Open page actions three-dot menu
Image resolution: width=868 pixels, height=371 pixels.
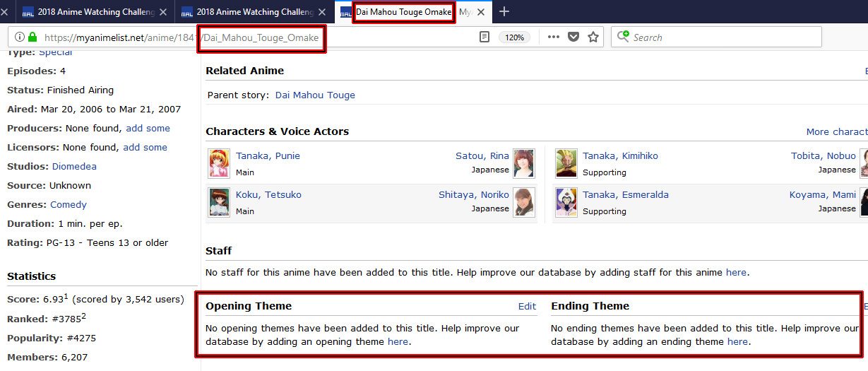click(554, 37)
